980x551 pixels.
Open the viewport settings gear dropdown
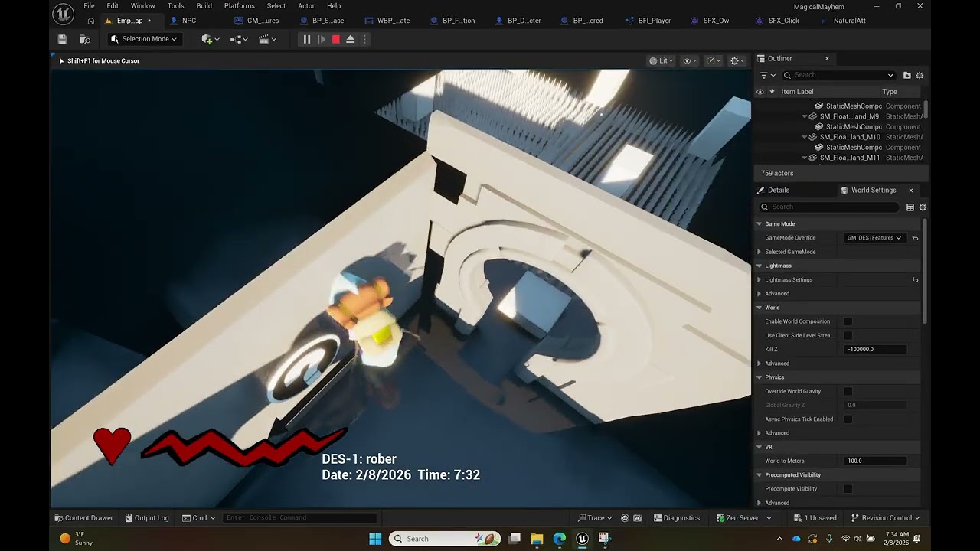[737, 61]
